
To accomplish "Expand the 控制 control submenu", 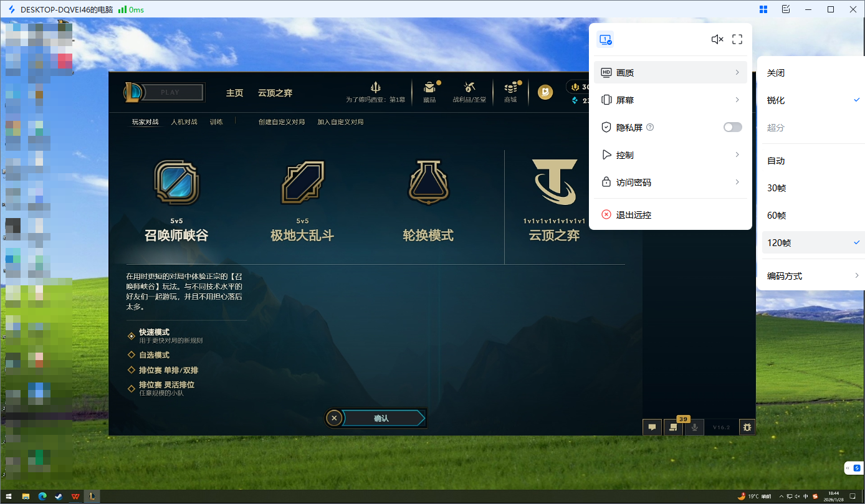I will 671,155.
